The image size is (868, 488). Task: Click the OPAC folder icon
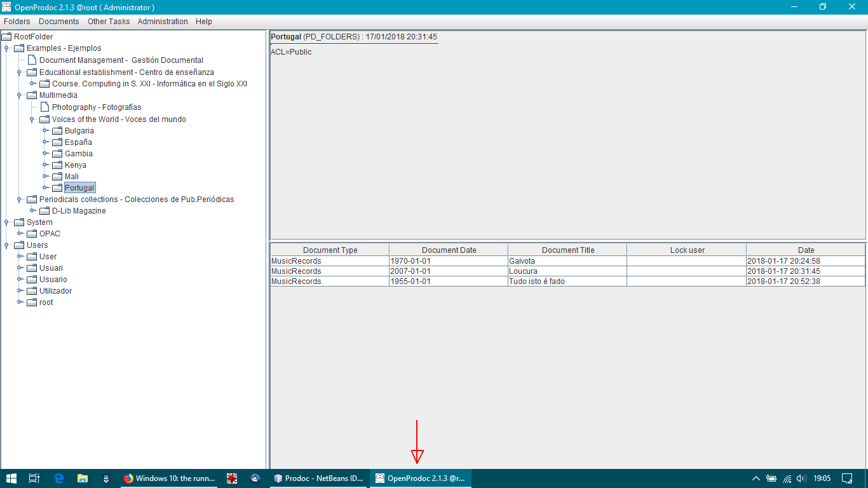point(31,233)
